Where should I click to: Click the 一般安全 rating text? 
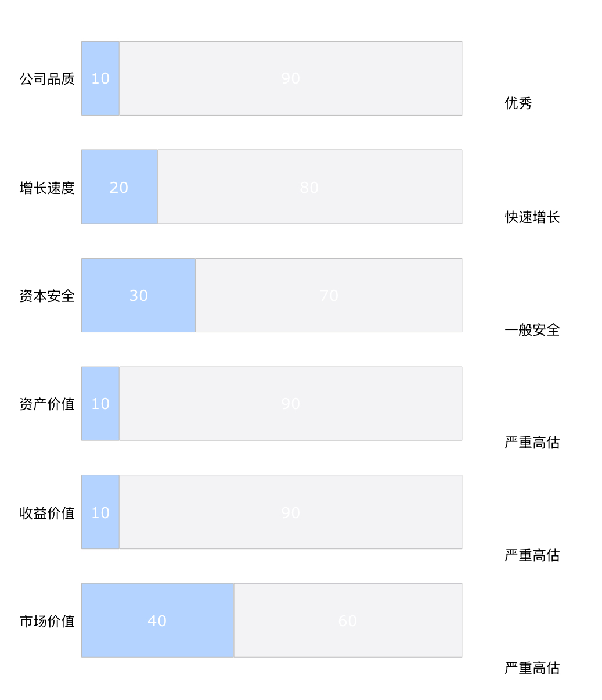click(x=532, y=330)
